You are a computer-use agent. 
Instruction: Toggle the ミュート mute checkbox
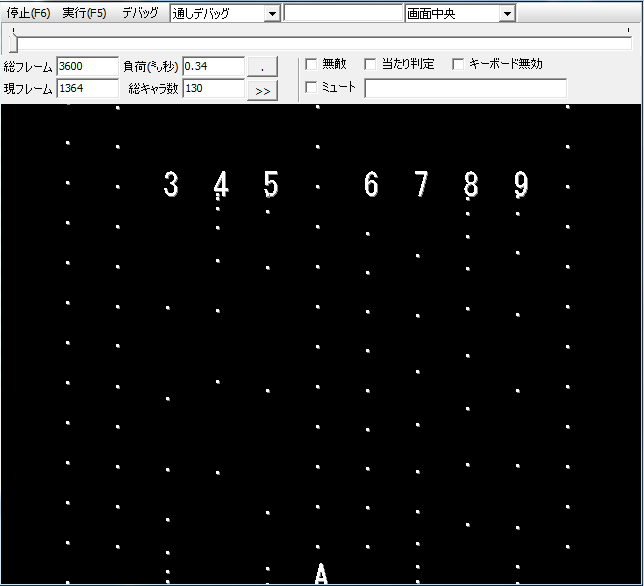311,87
